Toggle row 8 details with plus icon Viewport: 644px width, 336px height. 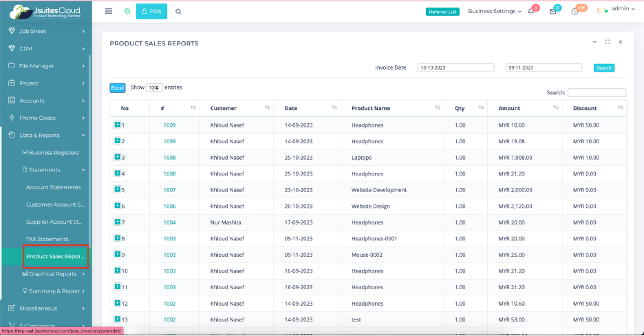coord(117,238)
